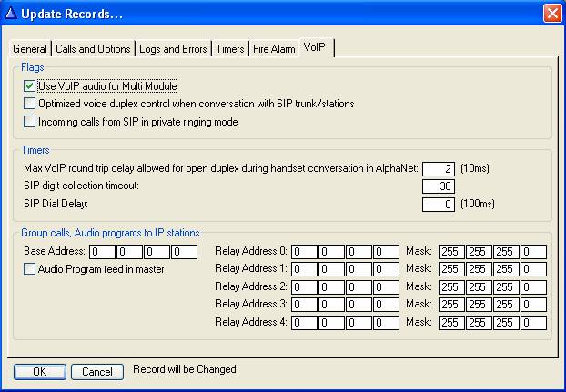Screen dimensions: 566x392
Task: Click the Max VoIP round trip delay field
Action: [x=439, y=169]
